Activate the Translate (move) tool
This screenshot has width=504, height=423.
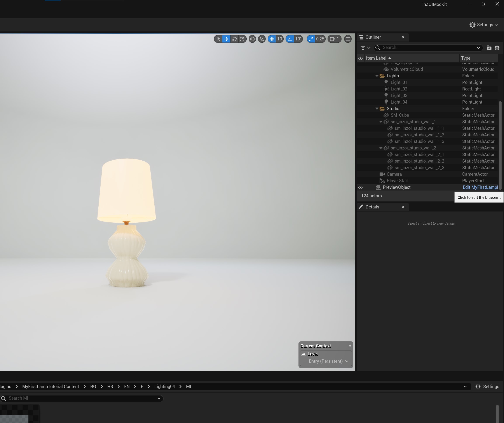point(226,39)
